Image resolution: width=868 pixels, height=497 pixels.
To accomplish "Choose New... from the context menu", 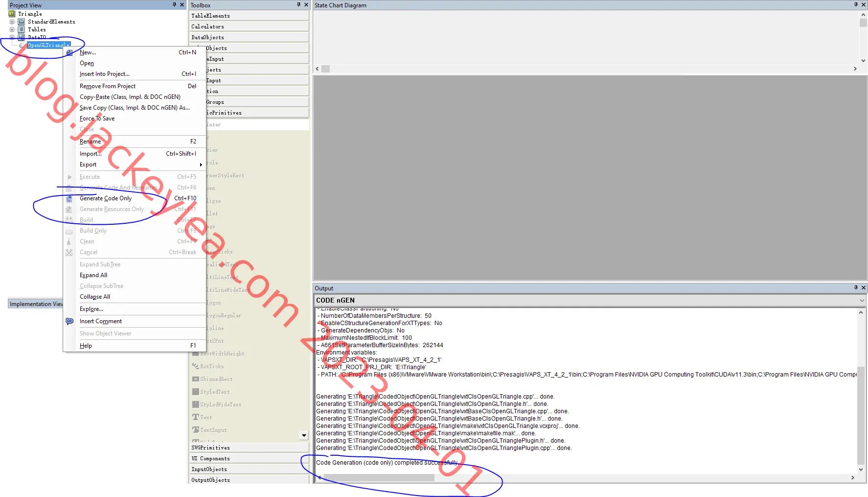I will [135, 52].
